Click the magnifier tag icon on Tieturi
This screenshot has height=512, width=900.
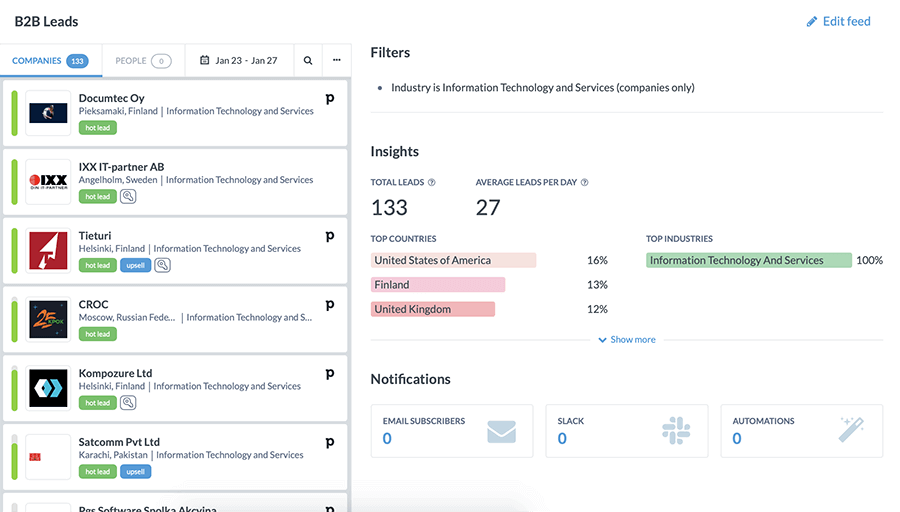click(x=162, y=265)
